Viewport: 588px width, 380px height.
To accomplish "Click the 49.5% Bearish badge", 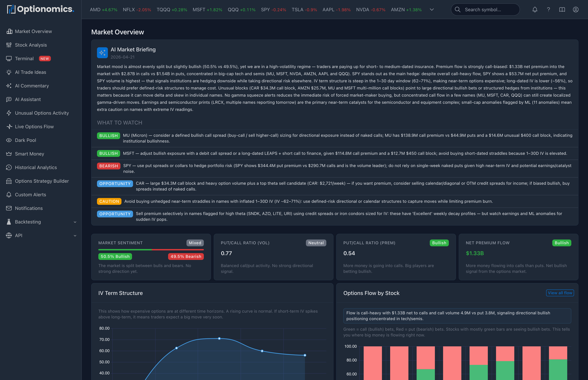I will coord(186,256).
